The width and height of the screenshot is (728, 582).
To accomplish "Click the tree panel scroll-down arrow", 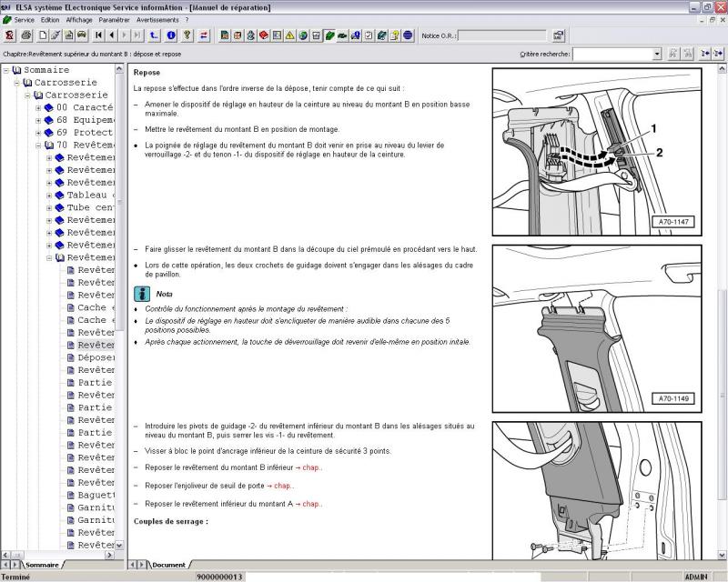I will pyautogui.click(x=119, y=546).
